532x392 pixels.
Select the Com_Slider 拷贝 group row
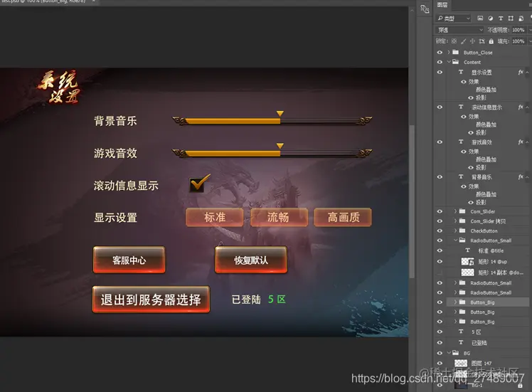click(x=486, y=221)
